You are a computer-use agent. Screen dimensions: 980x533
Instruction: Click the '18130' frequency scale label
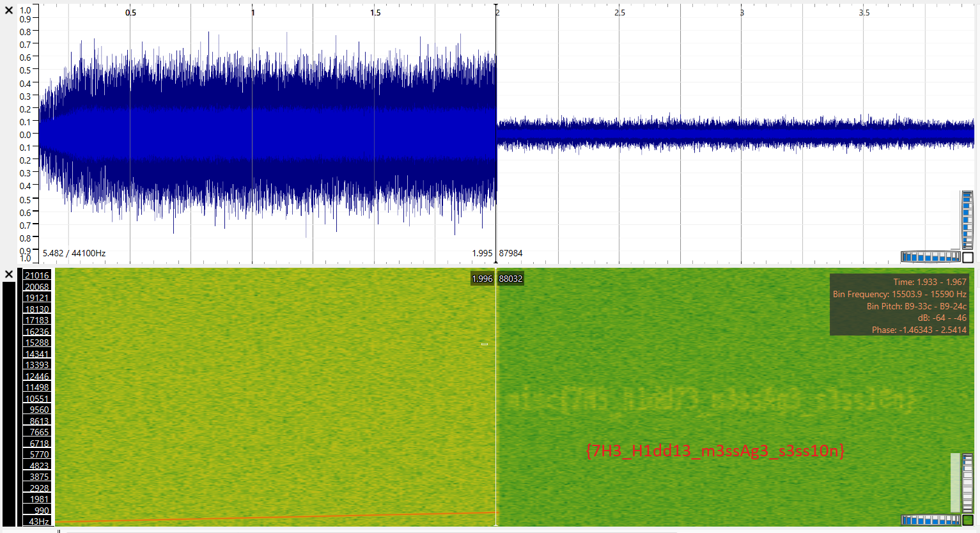[37, 309]
